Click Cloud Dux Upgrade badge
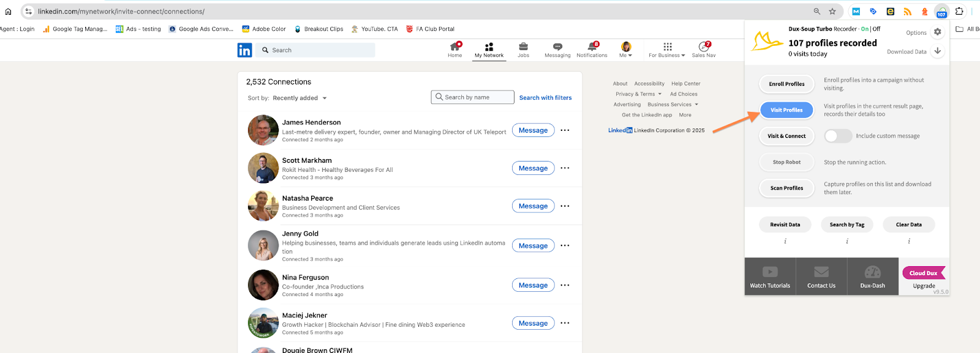980x353 pixels. click(924, 273)
